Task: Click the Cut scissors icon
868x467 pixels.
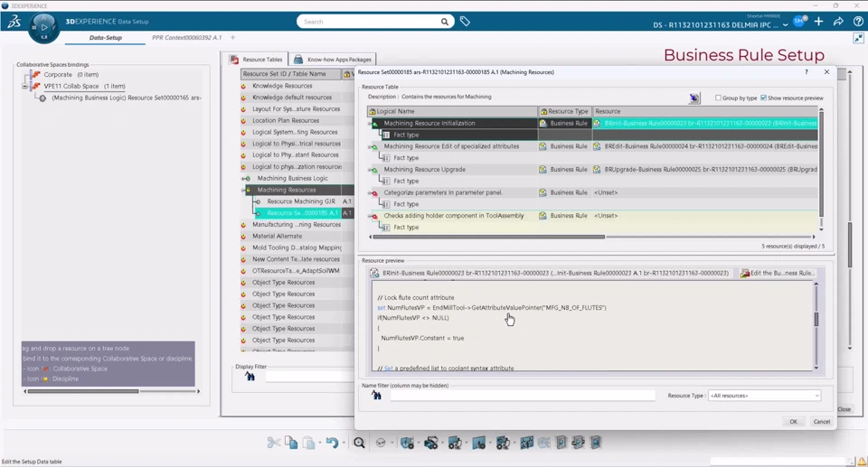Action: click(x=273, y=443)
